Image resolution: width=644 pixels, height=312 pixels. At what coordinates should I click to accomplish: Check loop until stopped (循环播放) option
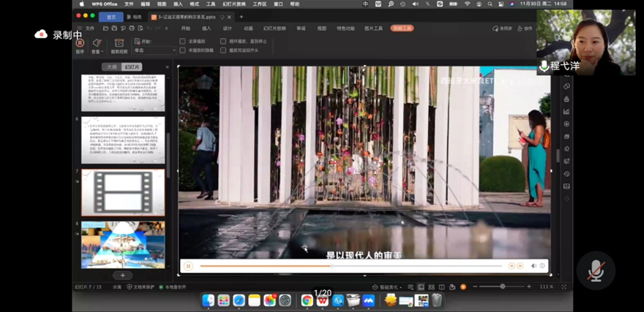point(223,41)
